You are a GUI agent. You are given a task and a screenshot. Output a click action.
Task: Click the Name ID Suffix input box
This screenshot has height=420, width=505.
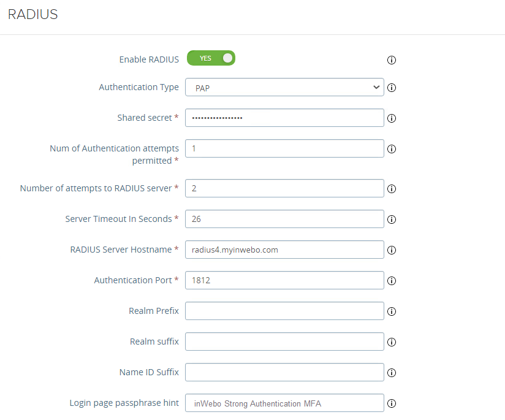[x=284, y=372]
